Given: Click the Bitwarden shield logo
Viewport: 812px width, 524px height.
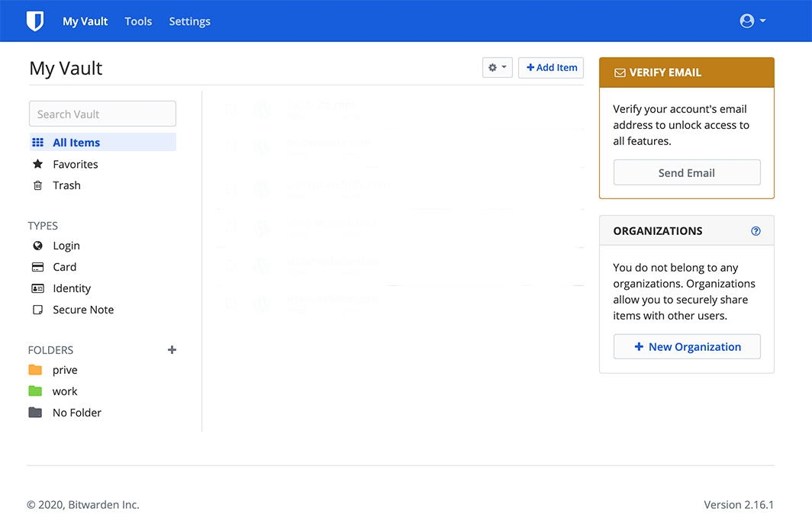Looking at the screenshot, I should pos(34,21).
